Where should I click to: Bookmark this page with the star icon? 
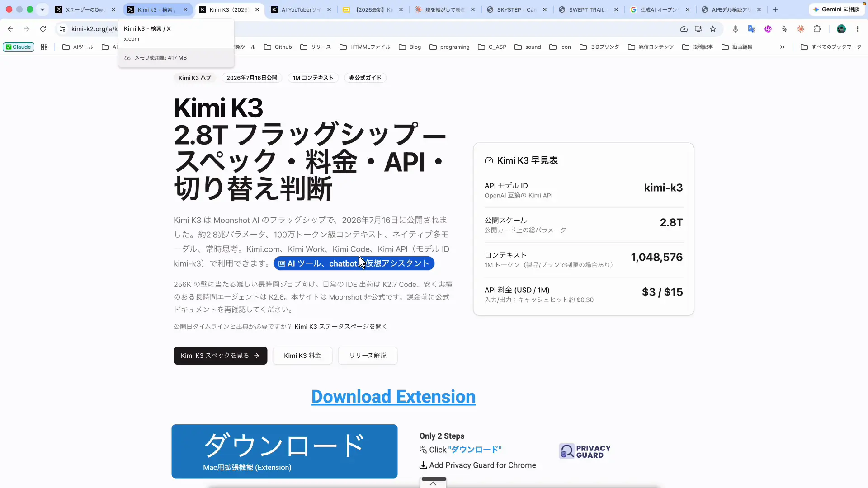[x=713, y=29]
